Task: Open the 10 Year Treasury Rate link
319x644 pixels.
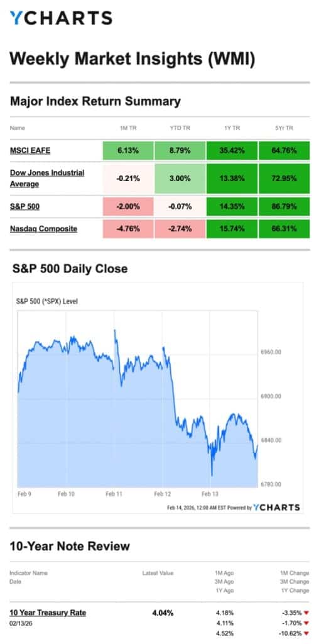Action: coord(48,613)
